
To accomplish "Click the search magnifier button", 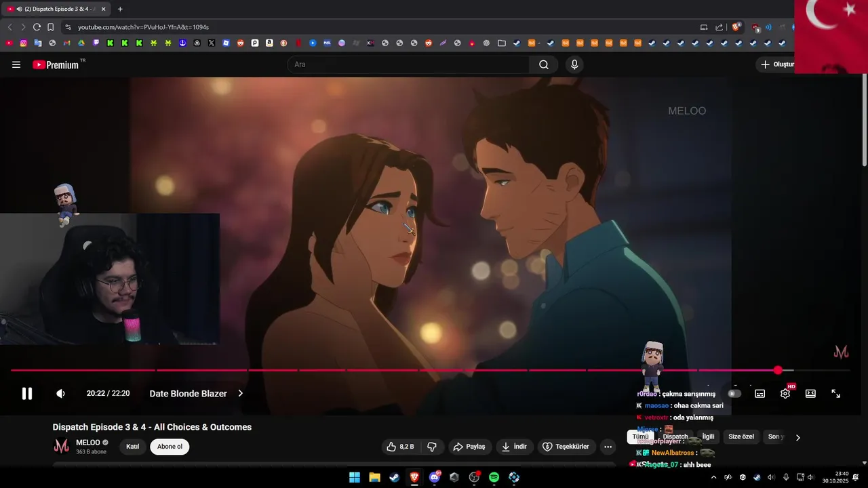I will pyautogui.click(x=544, y=64).
